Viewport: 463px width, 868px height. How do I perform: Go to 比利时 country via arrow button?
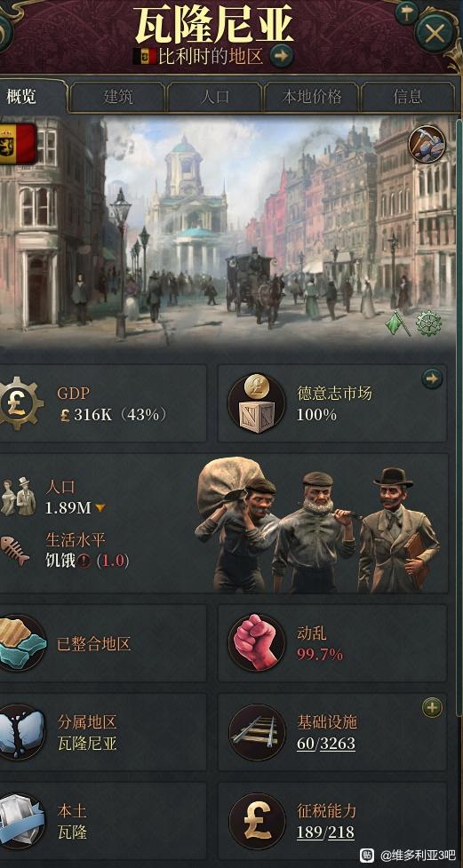(x=282, y=56)
